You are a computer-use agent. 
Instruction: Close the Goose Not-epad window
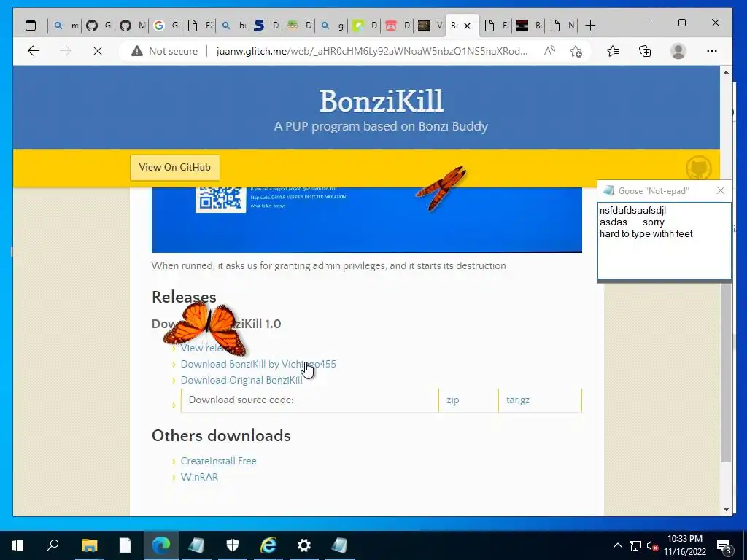[x=720, y=190]
